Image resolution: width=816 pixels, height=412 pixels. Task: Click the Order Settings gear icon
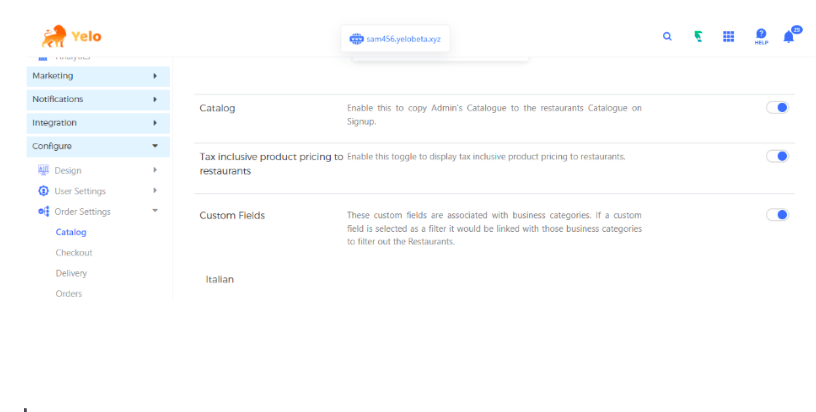[43, 212]
